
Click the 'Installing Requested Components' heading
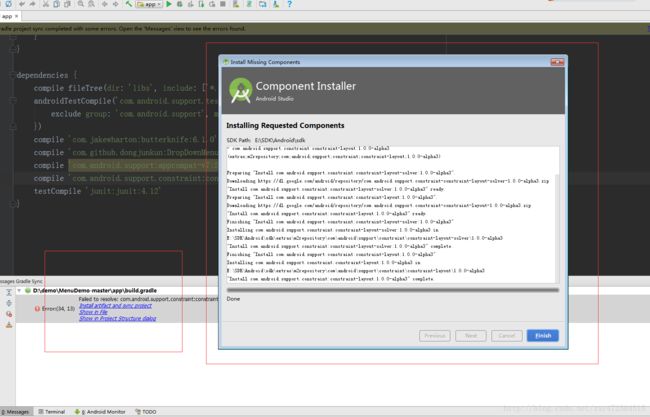tap(285, 125)
